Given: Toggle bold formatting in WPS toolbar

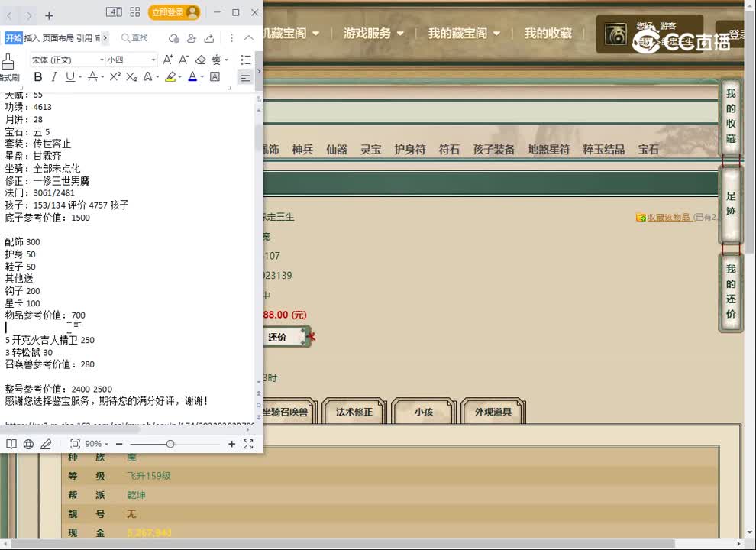Looking at the screenshot, I should pyautogui.click(x=38, y=77).
